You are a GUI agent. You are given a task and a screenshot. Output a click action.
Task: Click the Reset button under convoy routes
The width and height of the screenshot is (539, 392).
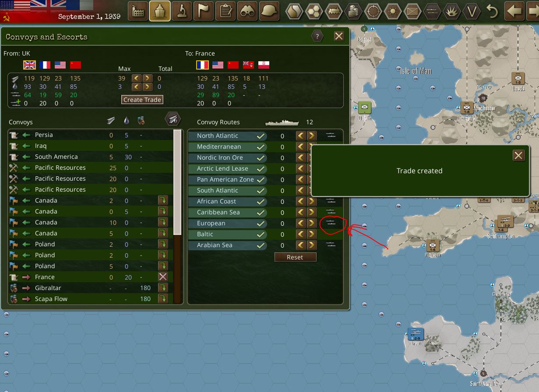[x=295, y=257]
